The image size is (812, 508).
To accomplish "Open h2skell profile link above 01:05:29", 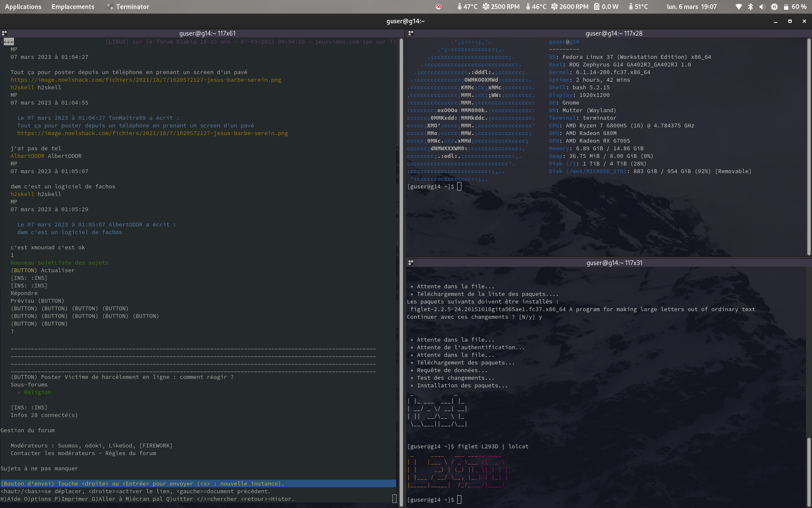I will [x=22, y=194].
